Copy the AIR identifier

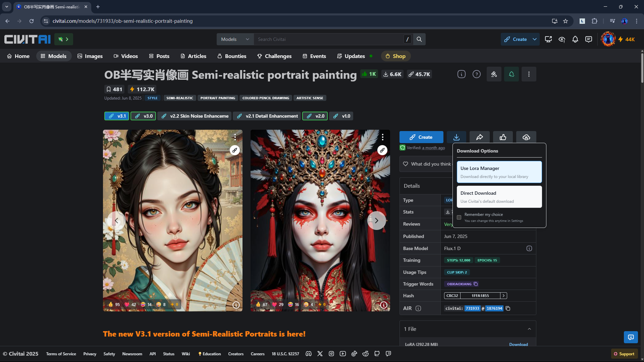508,308
